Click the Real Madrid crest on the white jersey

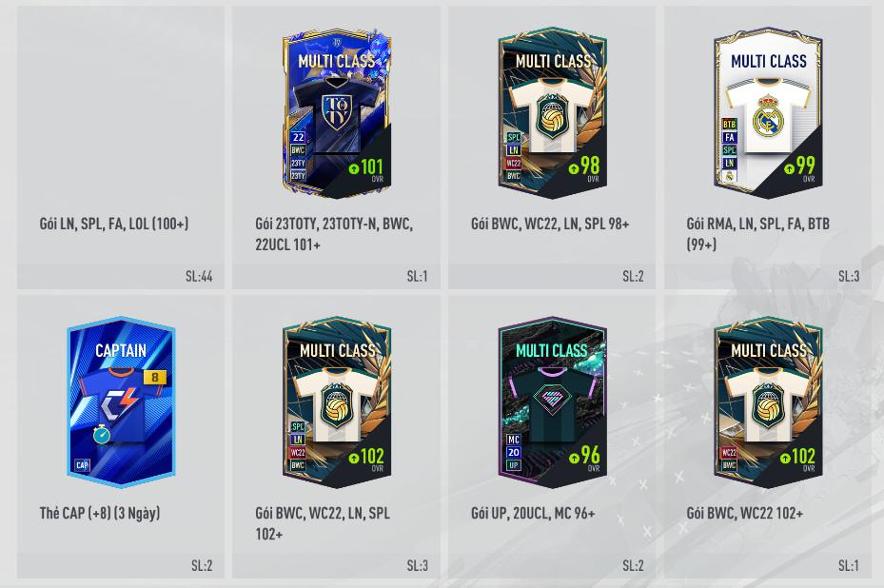pos(767,114)
